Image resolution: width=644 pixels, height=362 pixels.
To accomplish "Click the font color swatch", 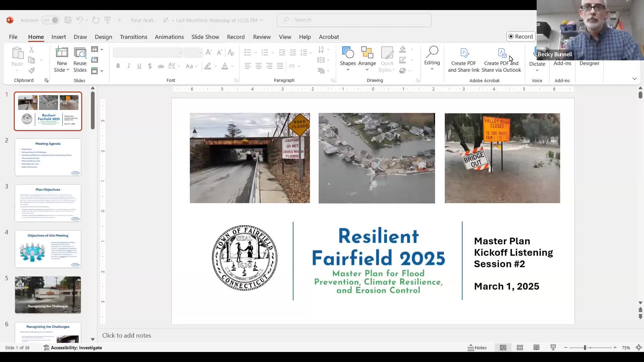I will coord(225,66).
